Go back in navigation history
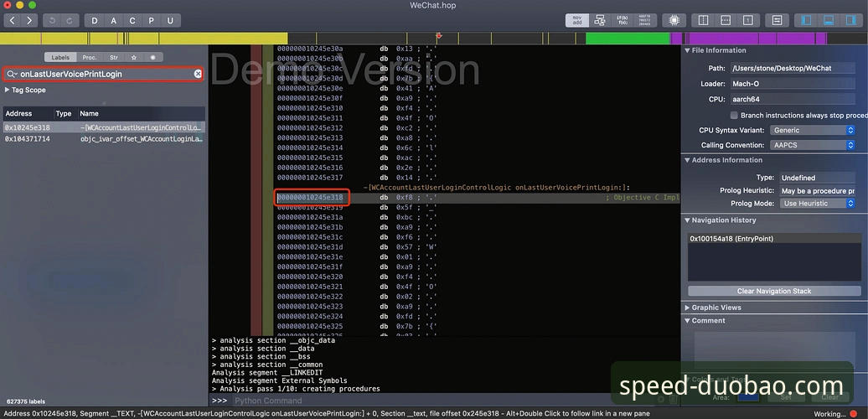Screen dimensions: 868x419 [13, 20]
